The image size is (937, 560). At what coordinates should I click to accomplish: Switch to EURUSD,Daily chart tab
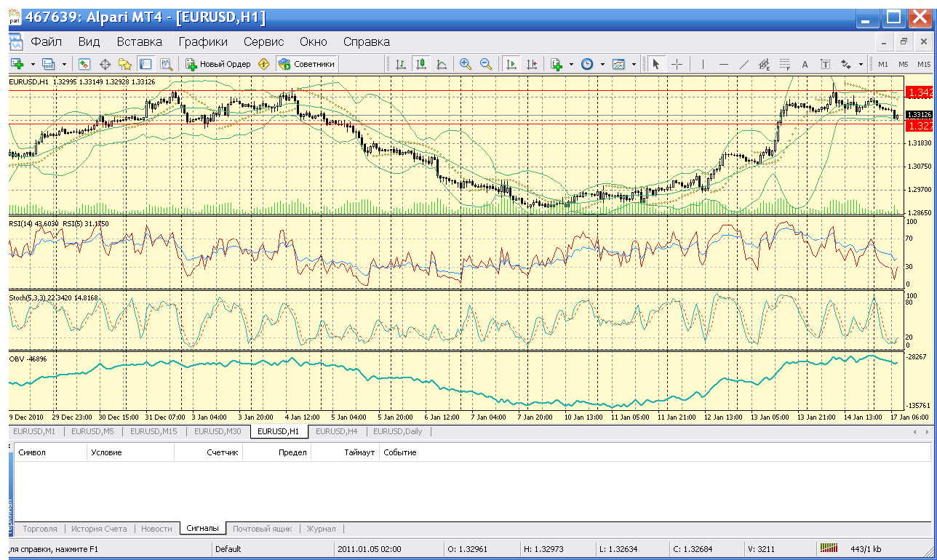(x=397, y=431)
